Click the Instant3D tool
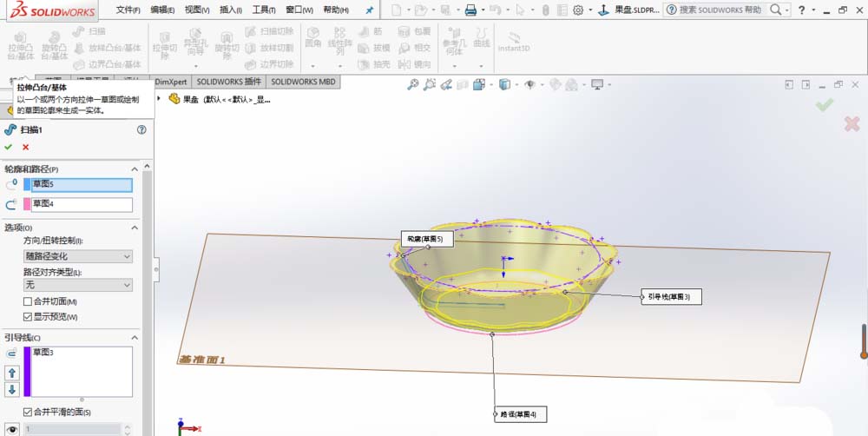 (x=514, y=42)
